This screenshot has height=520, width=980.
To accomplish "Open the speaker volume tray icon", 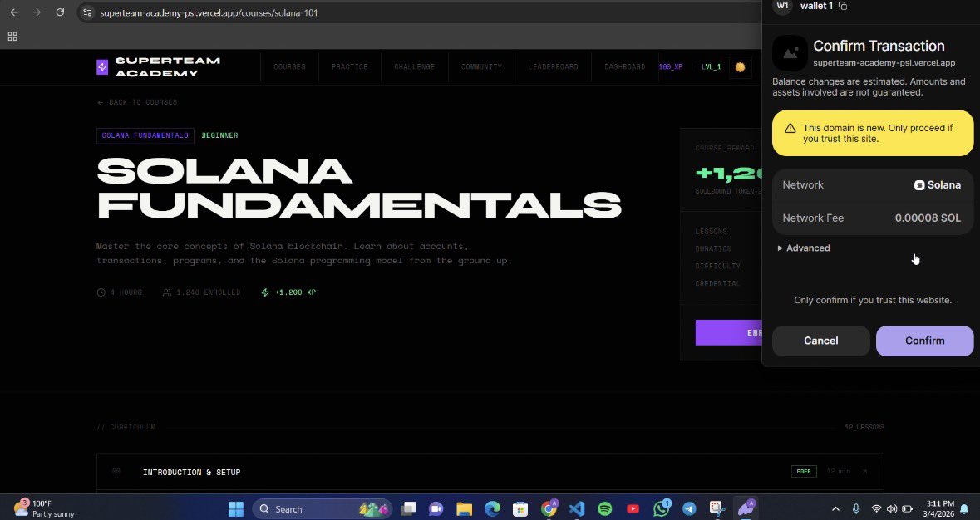I will [x=892, y=508].
